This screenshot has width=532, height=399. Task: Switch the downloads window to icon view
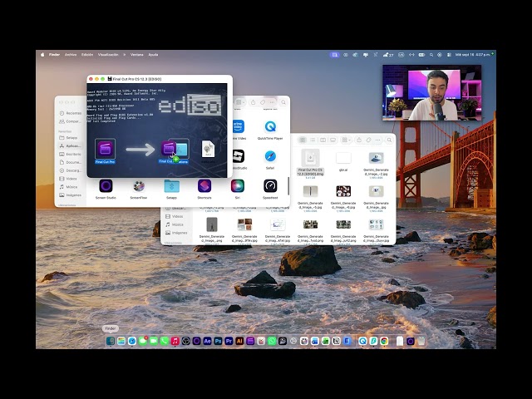pos(303,140)
